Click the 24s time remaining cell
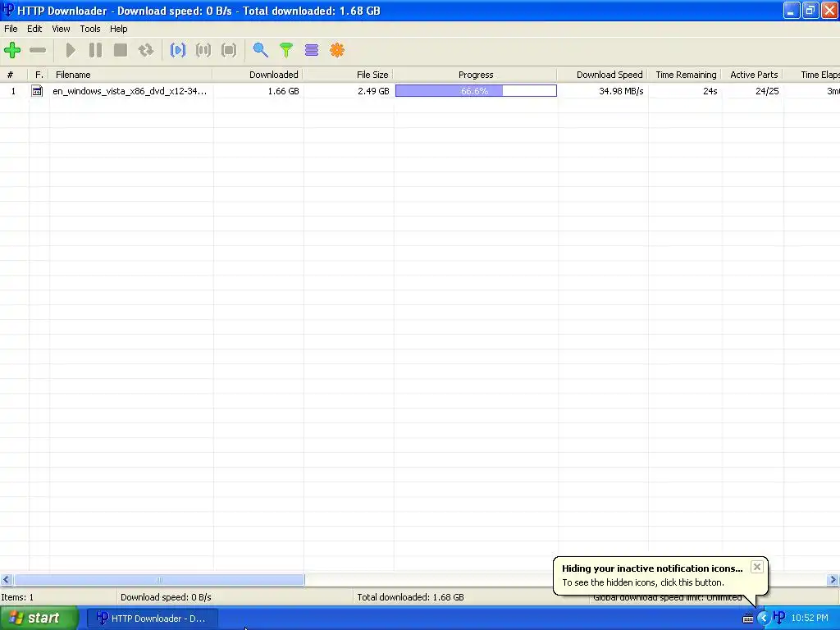The width and height of the screenshot is (840, 630). pyautogui.click(x=710, y=91)
